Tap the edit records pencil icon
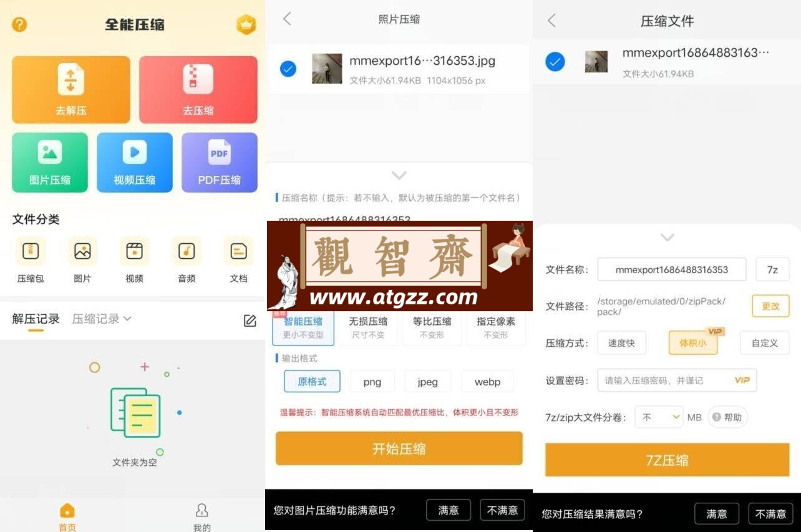This screenshot has width=801, height=532. (250, 321)
